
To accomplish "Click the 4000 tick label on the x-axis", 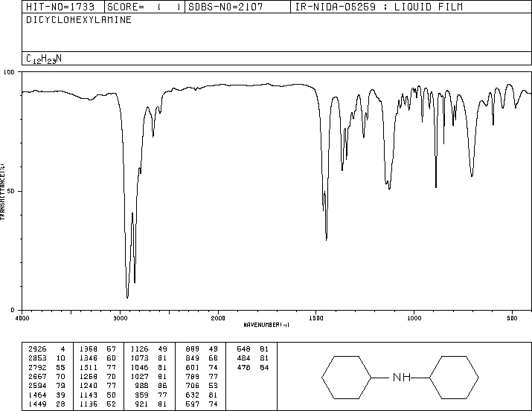I will [x=22, y=318].
